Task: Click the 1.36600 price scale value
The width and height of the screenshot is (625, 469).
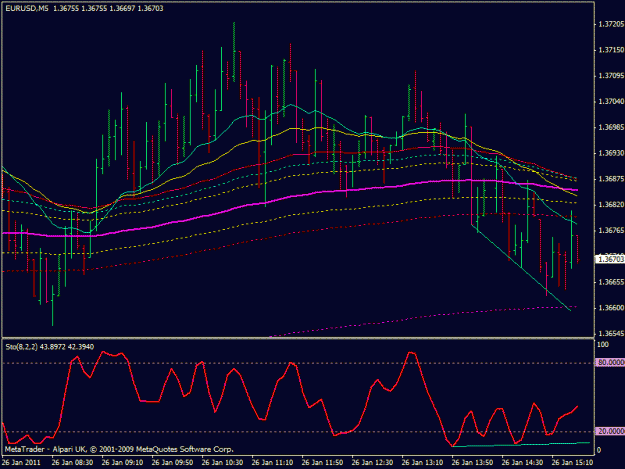Action: coord(611,308)
